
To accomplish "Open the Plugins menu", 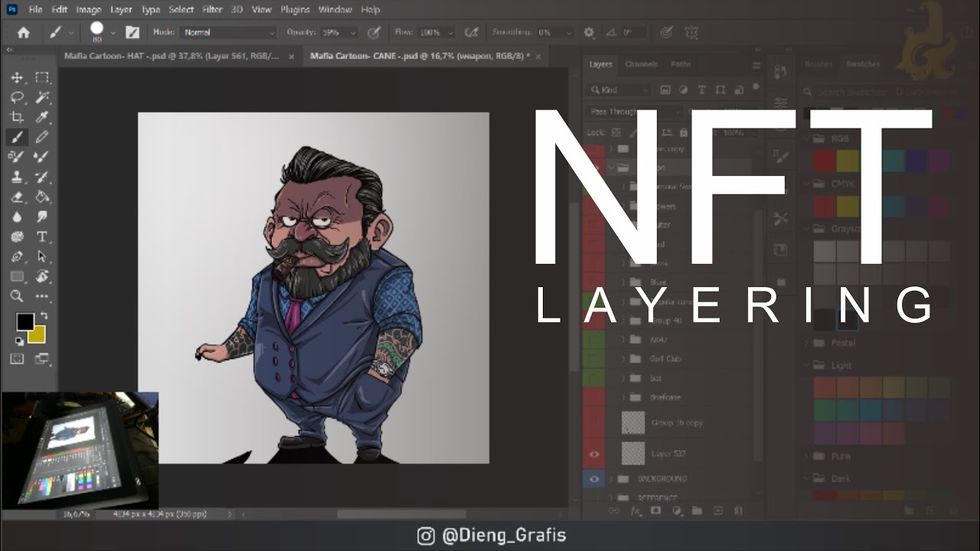I will pos(295,9).
